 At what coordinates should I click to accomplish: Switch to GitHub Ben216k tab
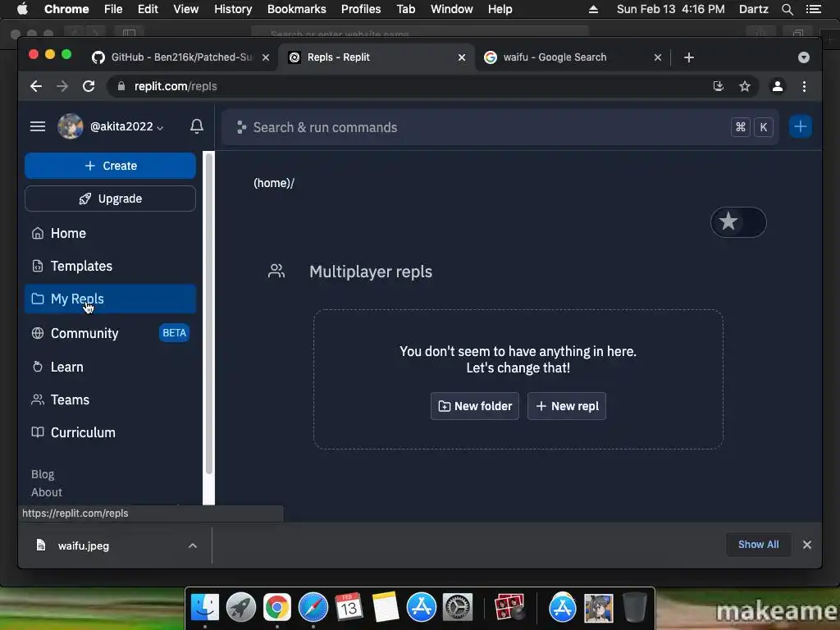pyautogui.click(x=181, y=57)
